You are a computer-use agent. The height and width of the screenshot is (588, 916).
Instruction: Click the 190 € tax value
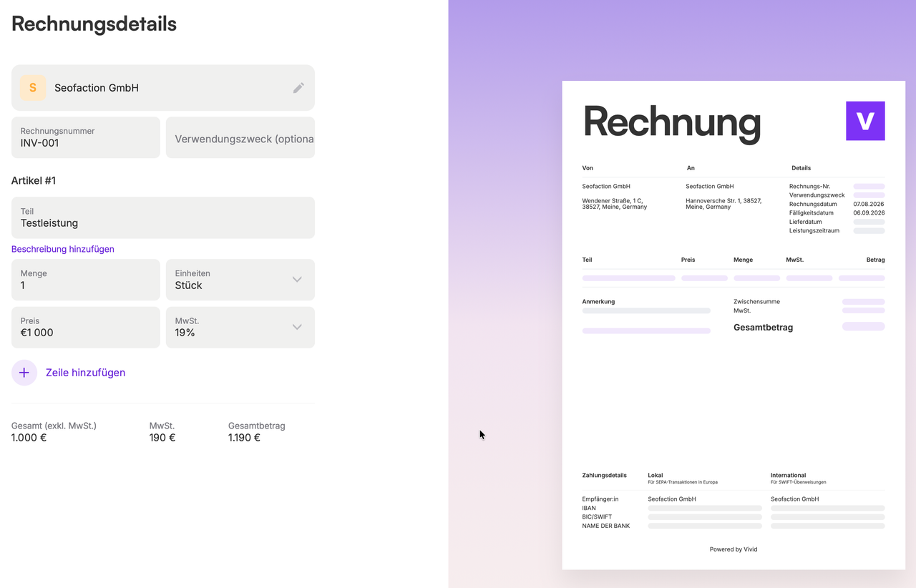pos(162,438)
